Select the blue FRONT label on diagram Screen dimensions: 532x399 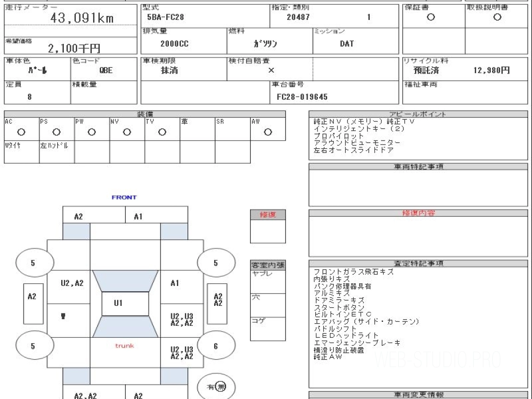click(x=124, y=197)
